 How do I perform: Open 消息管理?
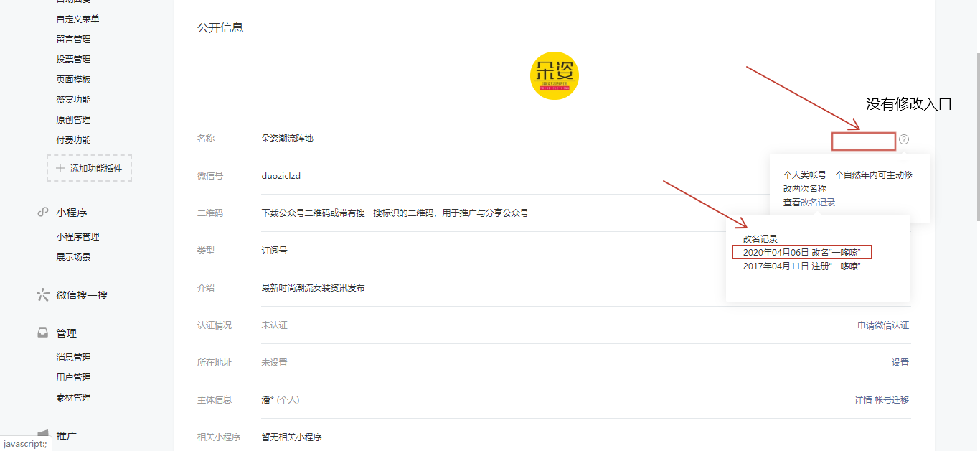[x=73, y=357]
